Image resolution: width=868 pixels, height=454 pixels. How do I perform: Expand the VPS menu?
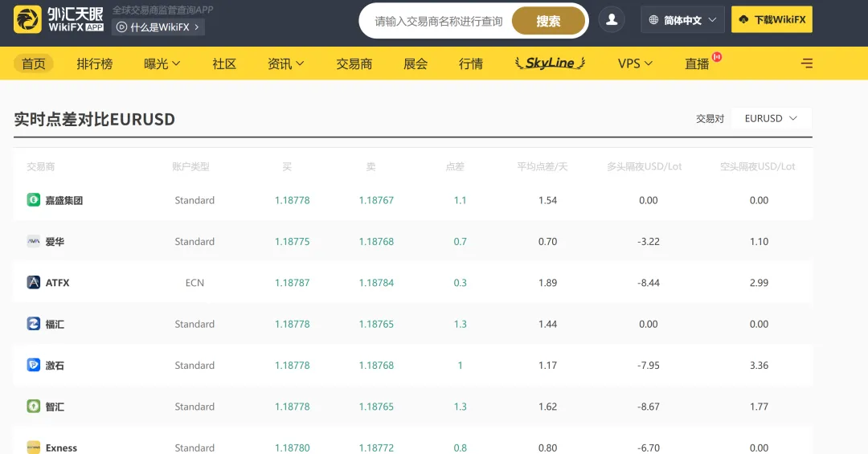pyautogui.click(x=635, y=63)
